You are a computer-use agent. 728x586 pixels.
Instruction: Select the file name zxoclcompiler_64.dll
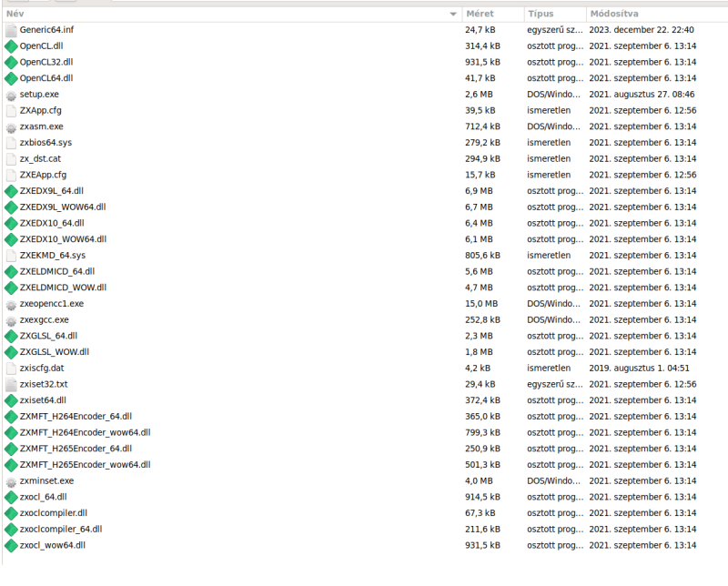click(61, 530)
